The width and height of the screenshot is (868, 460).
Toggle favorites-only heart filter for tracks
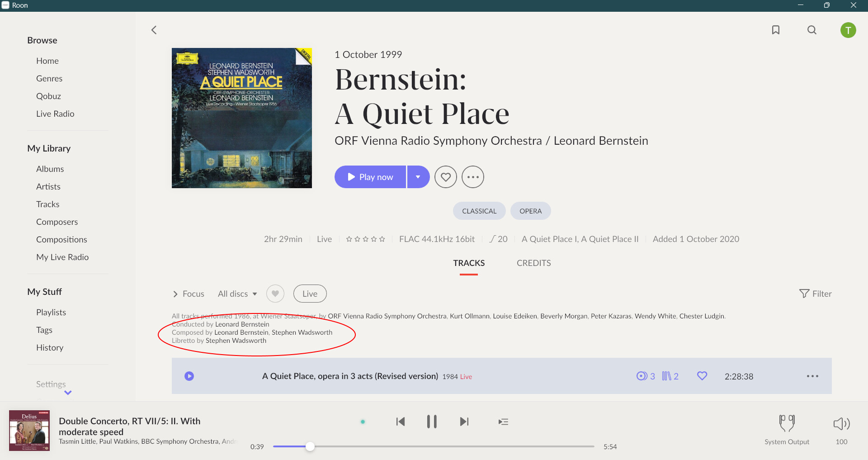point(275,294)
